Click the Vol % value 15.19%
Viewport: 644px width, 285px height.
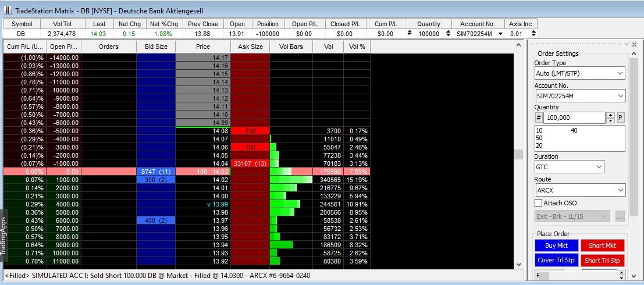[357, 180]
